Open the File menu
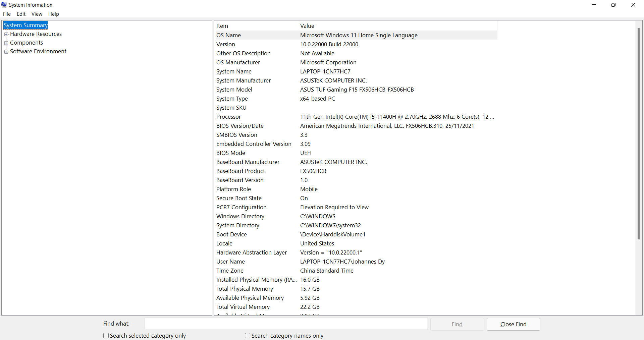 click(x=7, y=14)
